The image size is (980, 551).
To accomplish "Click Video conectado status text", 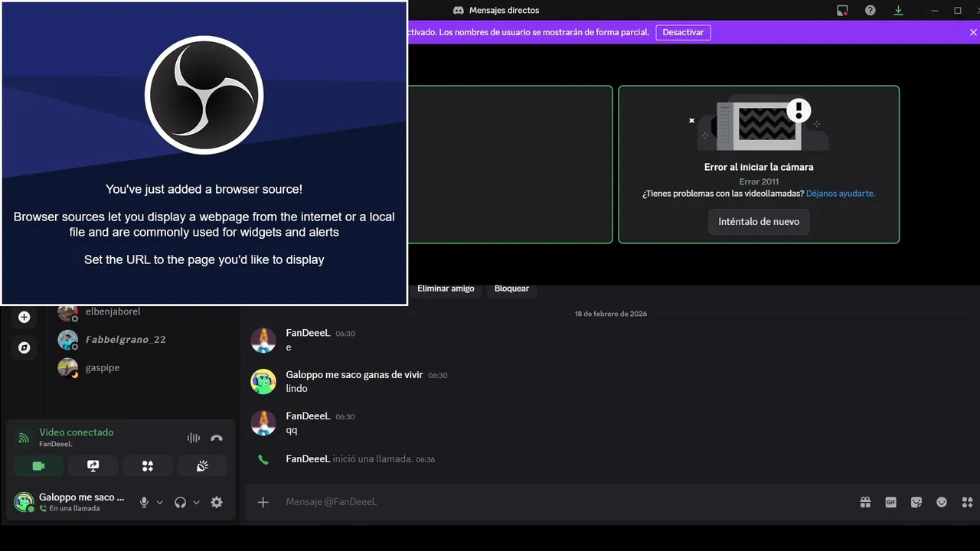I will pos(77,432).
